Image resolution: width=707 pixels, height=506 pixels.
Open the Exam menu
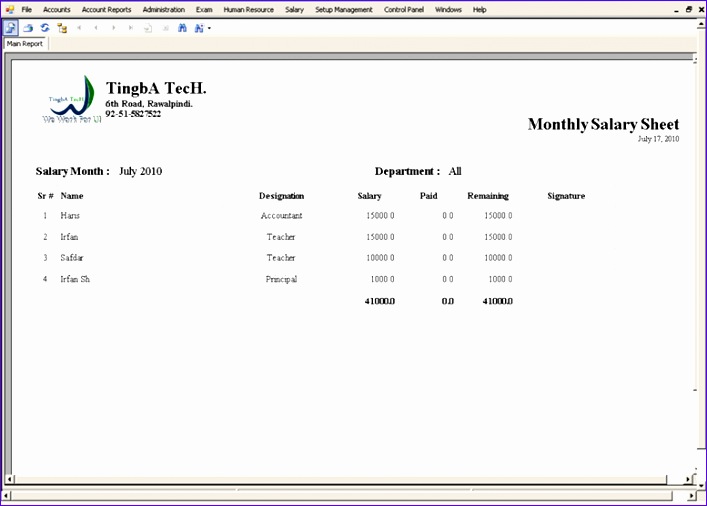204,9
